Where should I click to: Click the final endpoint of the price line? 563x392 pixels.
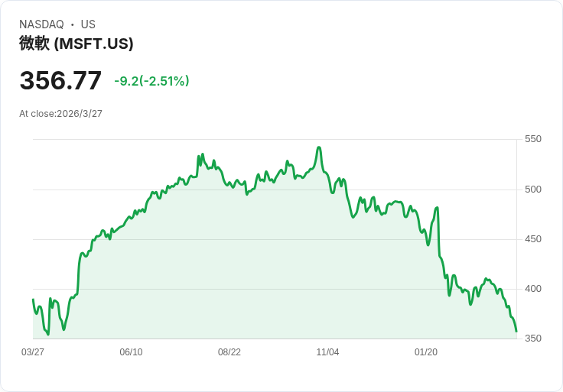pyautogui.click(x=516, y=331)
